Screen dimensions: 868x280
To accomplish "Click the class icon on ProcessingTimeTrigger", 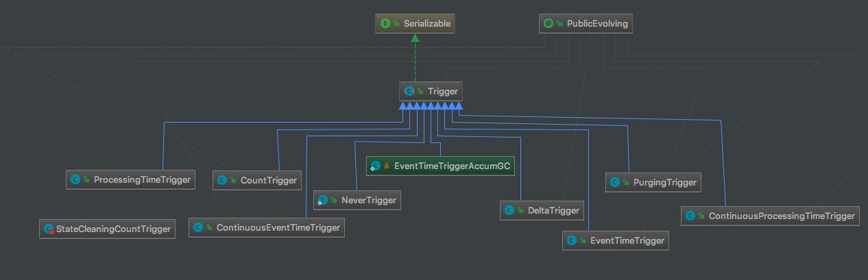I will pos(75,180).
